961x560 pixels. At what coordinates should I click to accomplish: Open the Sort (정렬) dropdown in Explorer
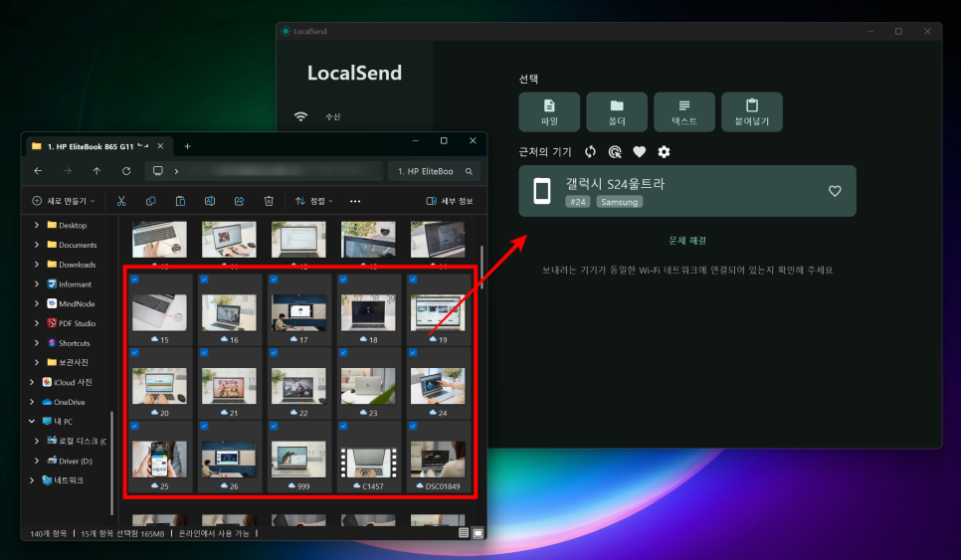click(313, 201)
